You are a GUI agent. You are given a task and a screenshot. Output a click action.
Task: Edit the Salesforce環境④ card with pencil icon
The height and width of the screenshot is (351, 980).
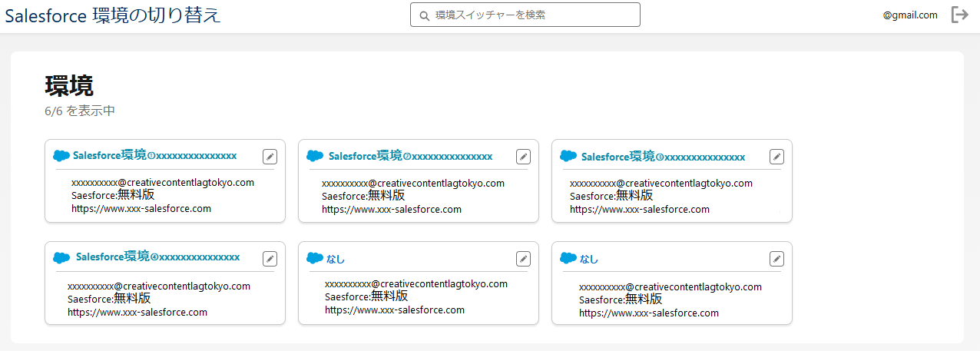point(270,259)
